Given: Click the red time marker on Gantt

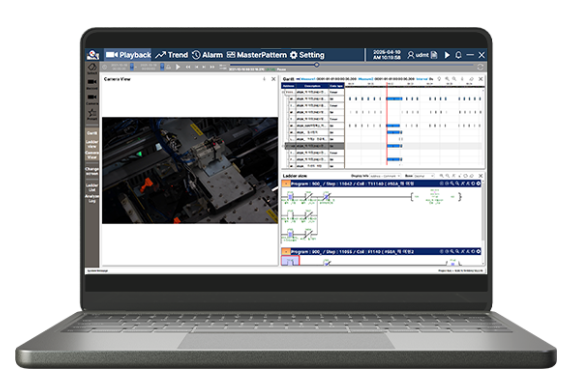Looking at the screenshot, I should click(x=387, y=124).
